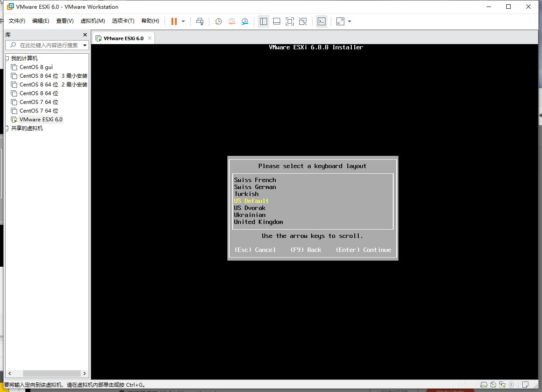
Task: Toggle the thumbnail bar view icon
Action: pyautogui.click(x=277, y=21)
